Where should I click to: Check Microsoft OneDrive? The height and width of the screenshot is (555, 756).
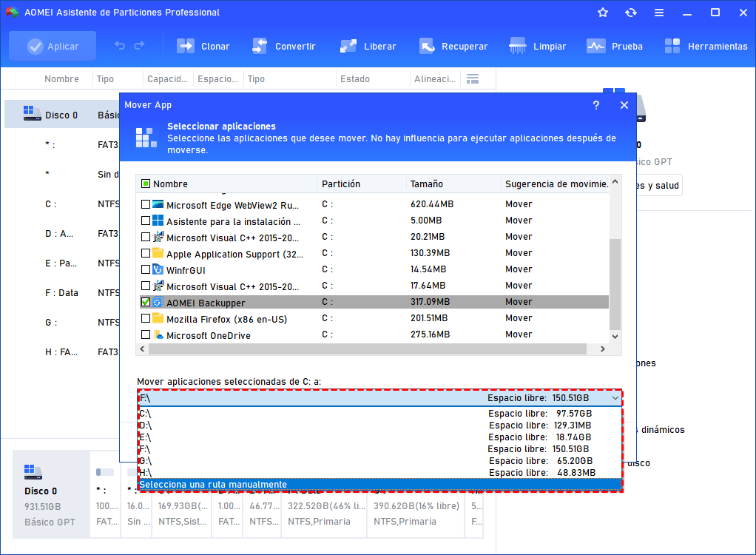146,334
